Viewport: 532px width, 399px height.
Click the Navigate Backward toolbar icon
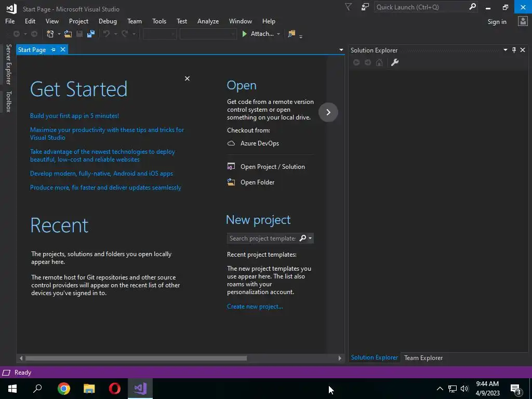coord(16,34)
